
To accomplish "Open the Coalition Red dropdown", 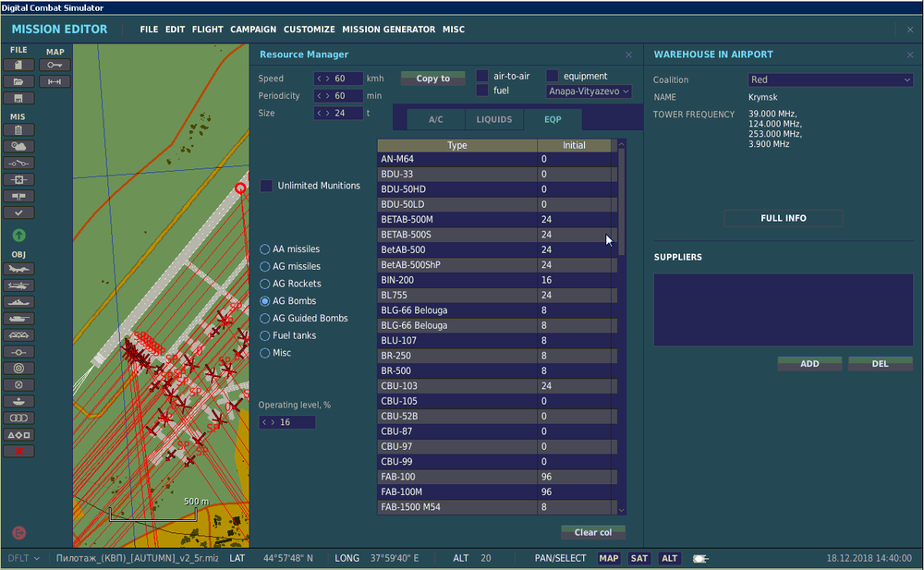I will (x=830, y=80).
